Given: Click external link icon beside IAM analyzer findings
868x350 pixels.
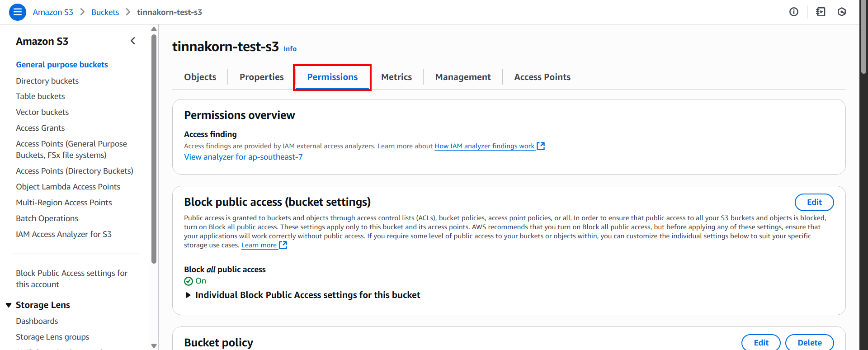Looking at the screenshot, I should (541, 146).
